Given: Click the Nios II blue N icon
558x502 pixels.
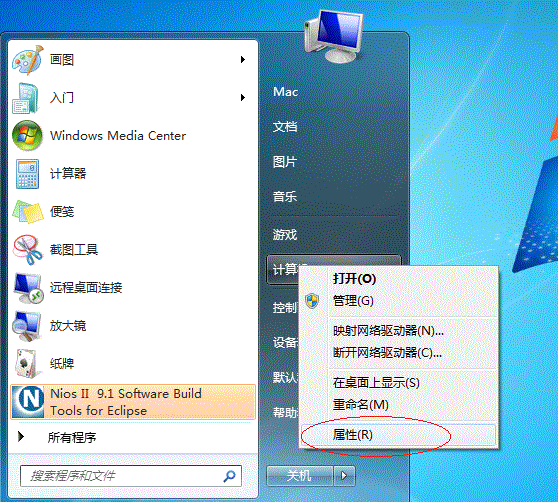Looking at the screenshot, I should click(x=28, y=402).
